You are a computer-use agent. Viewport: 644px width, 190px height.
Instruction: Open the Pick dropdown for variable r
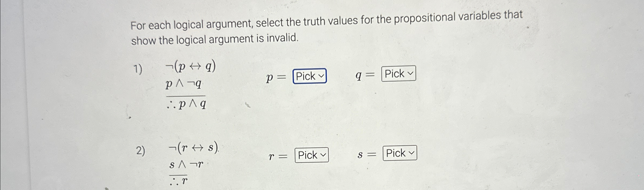click(x=311, y=155)
